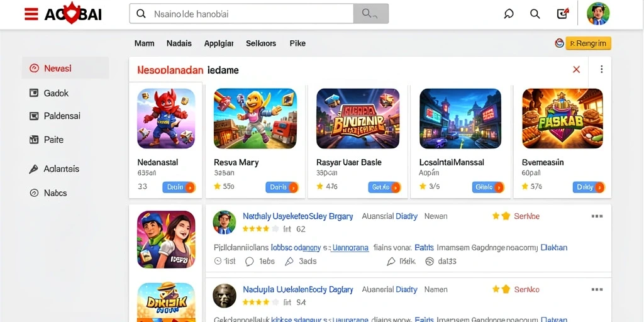Switch to the Appigiar tab
The image size is (644, 322).
(x=219, y=43)
